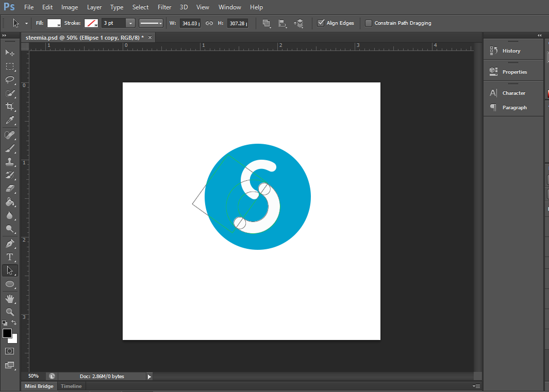
Task: Close the steemia.psd document tab
Action: point(150,38)
